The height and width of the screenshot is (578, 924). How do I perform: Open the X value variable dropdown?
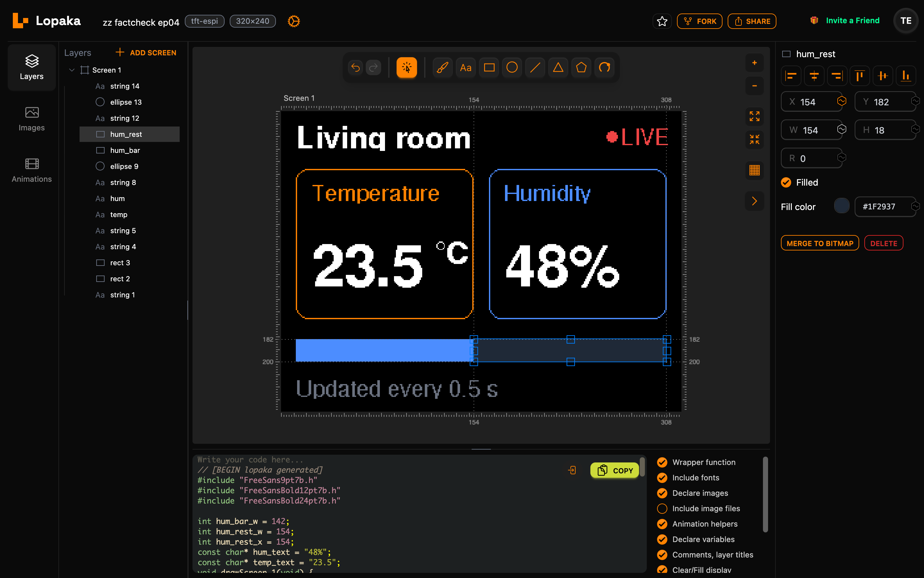pyautogui.click(x=842, y=101)
